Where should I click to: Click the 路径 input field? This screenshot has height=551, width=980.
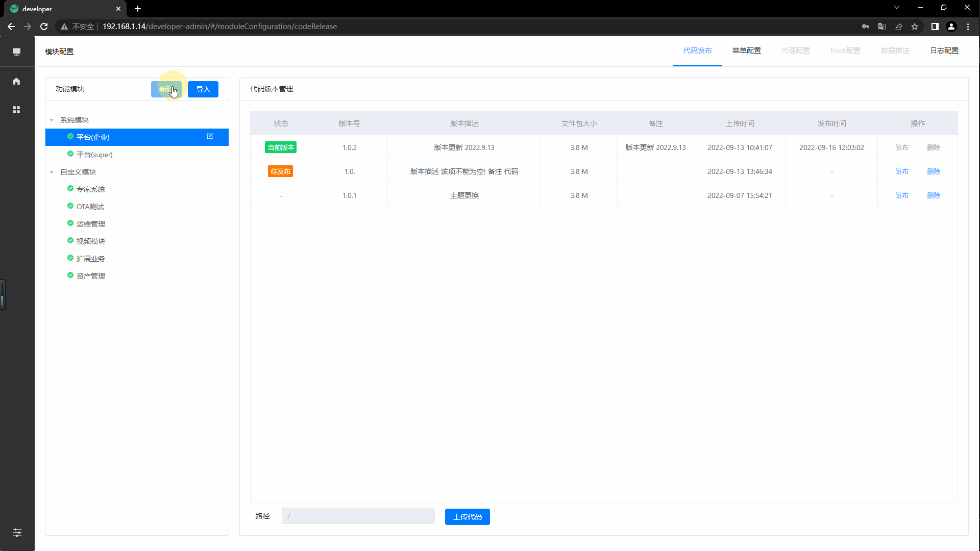point(358,516)
